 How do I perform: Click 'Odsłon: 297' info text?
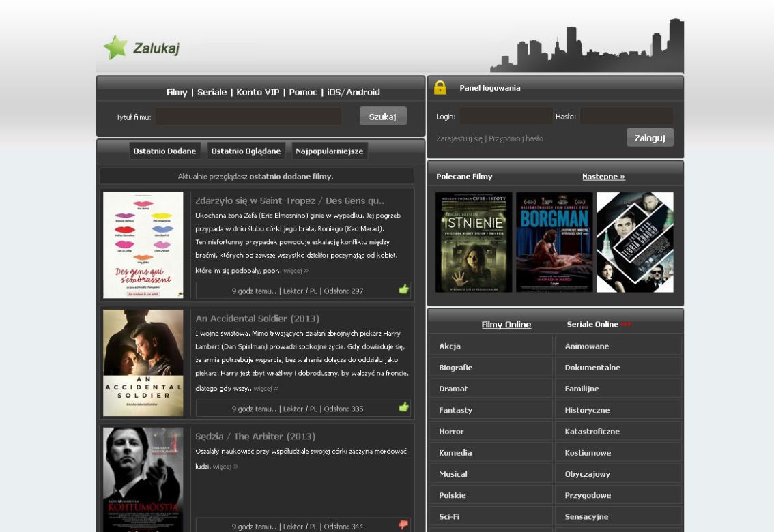pos(343,291)
